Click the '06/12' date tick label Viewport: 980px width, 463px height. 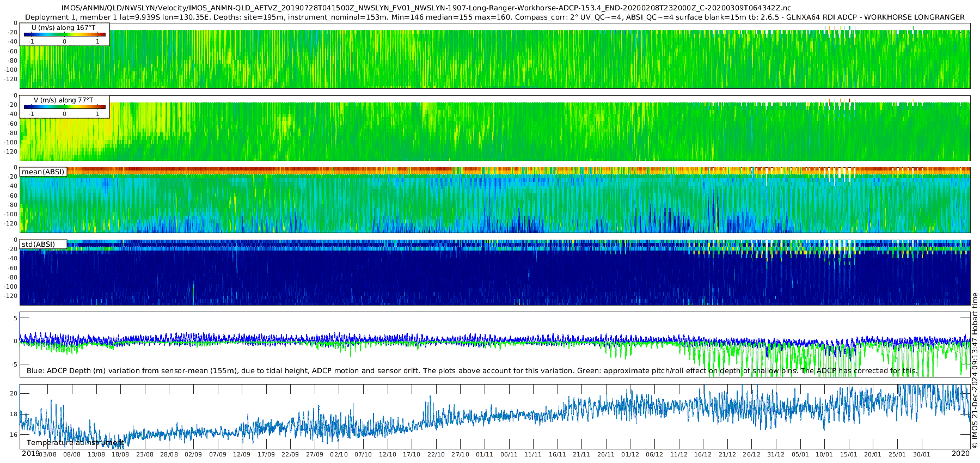654,454
